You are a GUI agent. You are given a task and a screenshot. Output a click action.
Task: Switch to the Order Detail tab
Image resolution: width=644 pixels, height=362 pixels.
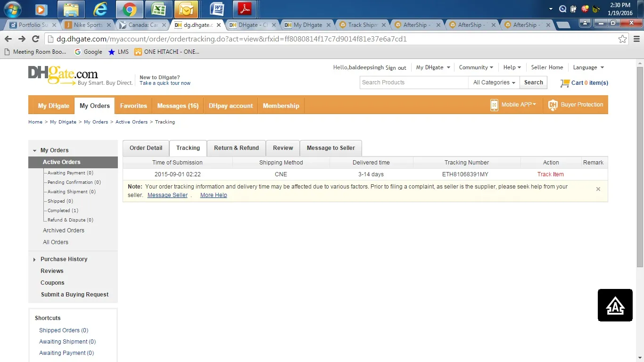tap(146, 148)
